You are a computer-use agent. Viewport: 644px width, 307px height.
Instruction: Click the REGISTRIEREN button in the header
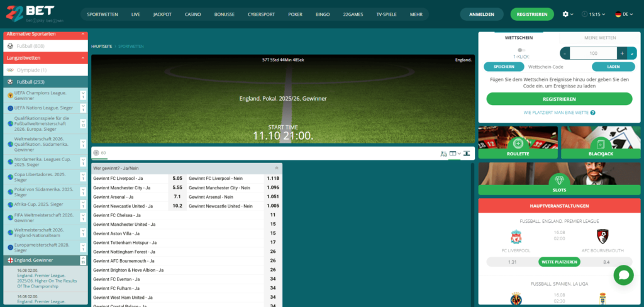click(532, 14)
